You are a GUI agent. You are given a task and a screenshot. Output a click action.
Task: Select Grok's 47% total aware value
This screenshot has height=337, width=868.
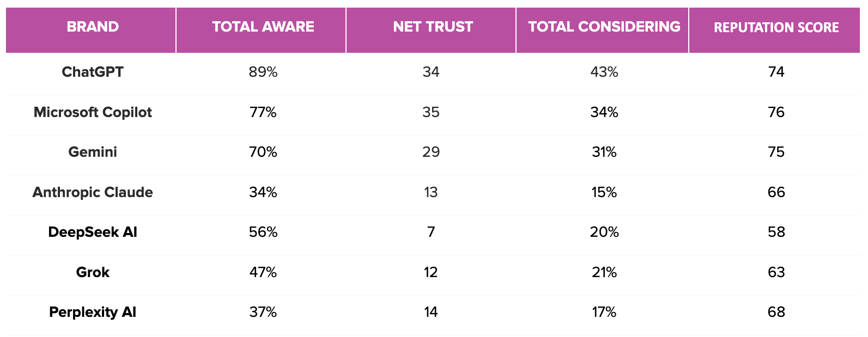point(263,272)
